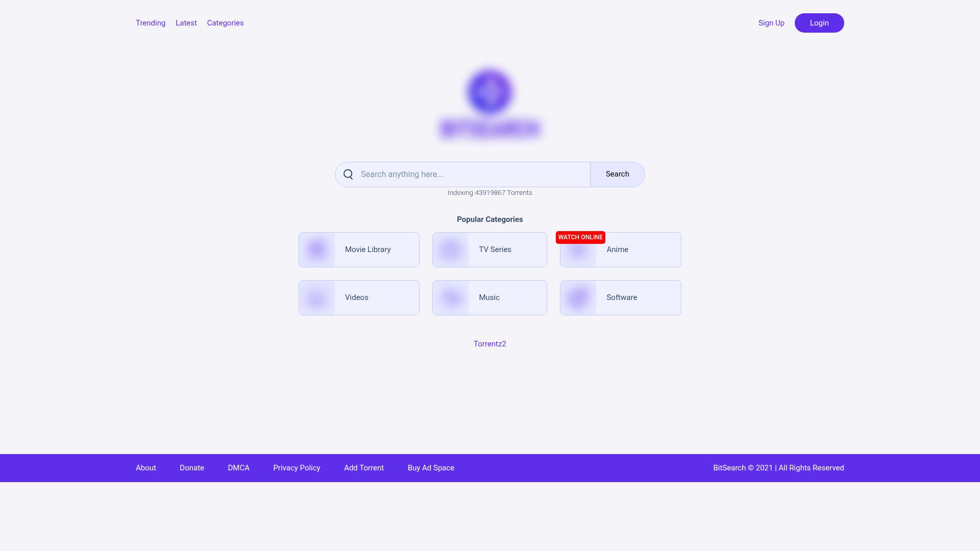Click the Music category icon
980x551 pixels.
pyautogui.click(x=451, y=297)
